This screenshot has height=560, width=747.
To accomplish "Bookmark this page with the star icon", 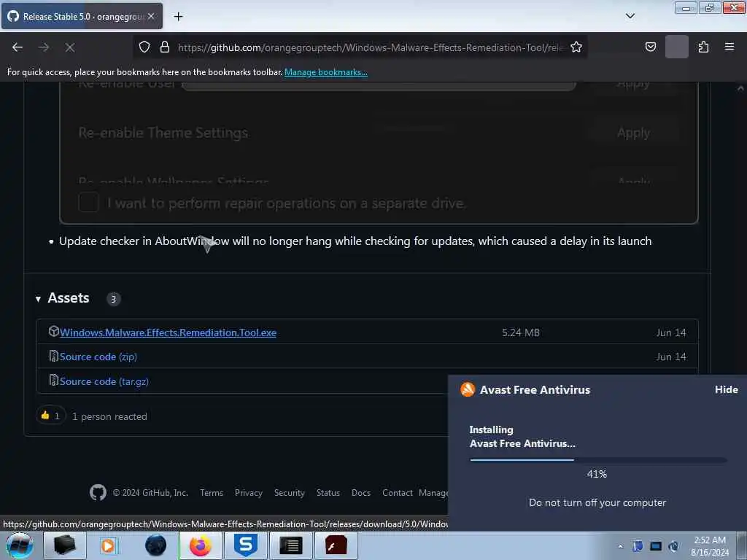I will pos(576,47).
